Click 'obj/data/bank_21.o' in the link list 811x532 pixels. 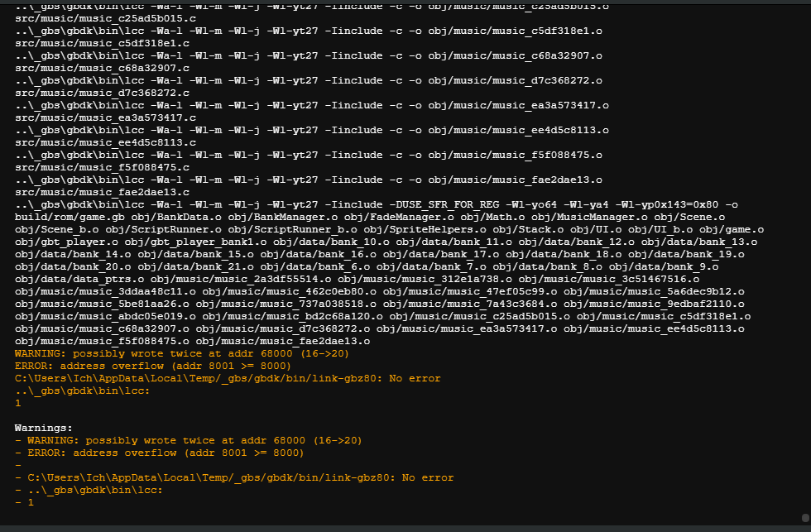[195, 266]
